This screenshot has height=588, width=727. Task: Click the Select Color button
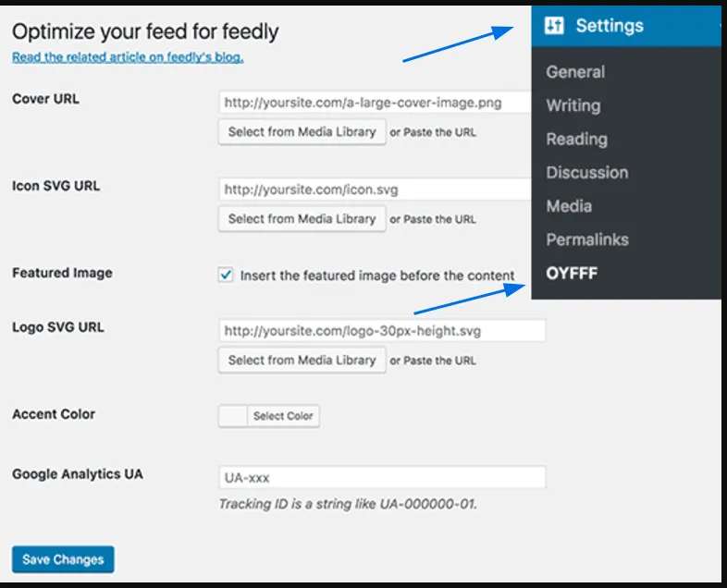pos(283,416)
